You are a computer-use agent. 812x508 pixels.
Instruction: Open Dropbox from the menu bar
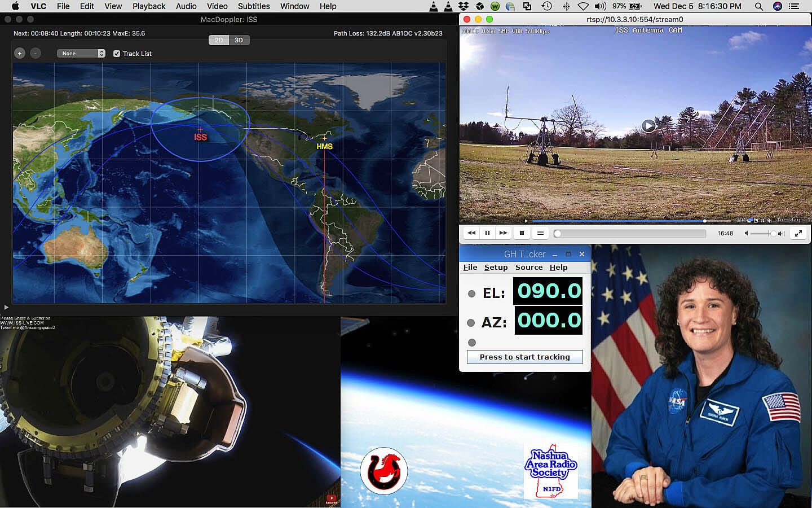tap(464, 6)
